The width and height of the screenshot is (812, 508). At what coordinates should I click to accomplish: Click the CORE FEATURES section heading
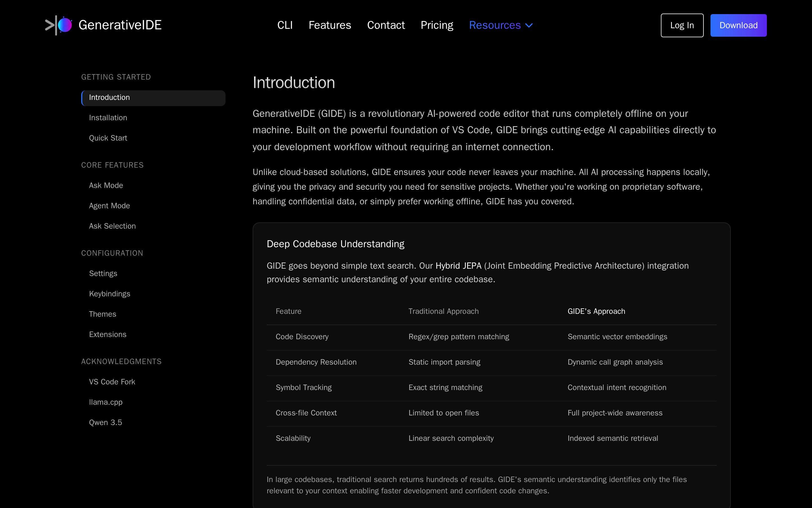[112, 165]
